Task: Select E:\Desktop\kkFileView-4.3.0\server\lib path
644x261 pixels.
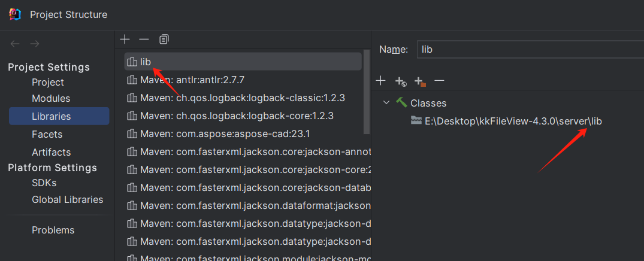Action: click(x=513, y=121)
